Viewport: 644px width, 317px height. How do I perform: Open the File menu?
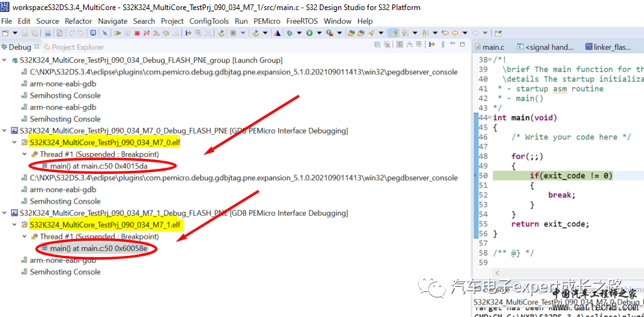click(6, 21)
